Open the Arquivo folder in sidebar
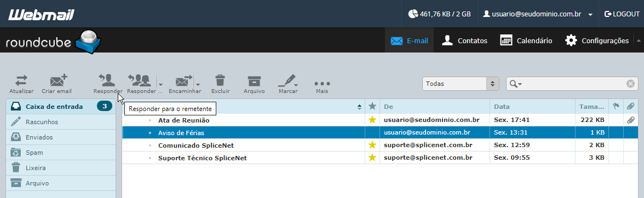644x198 pixels. click(61, 183)
